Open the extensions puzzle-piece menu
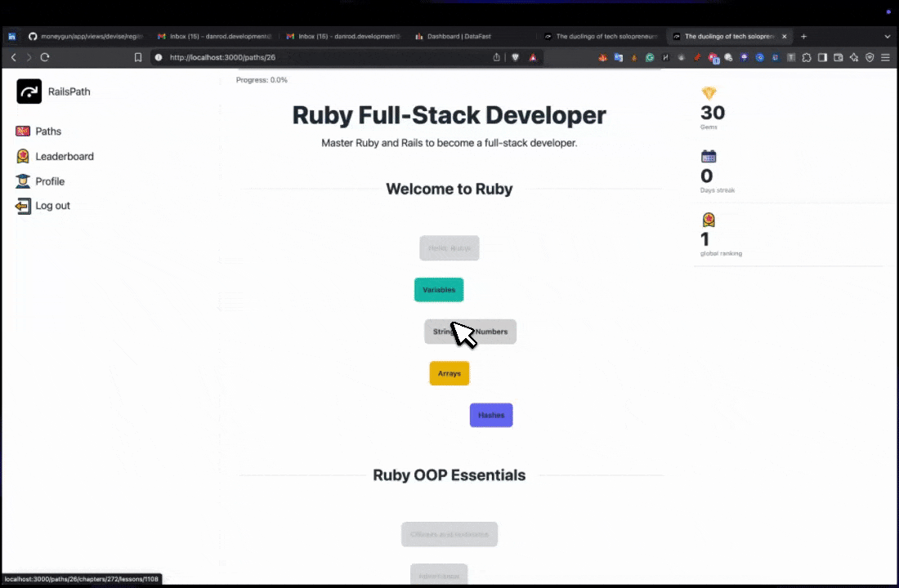This screenshot has height=588, width=899. 807,57
